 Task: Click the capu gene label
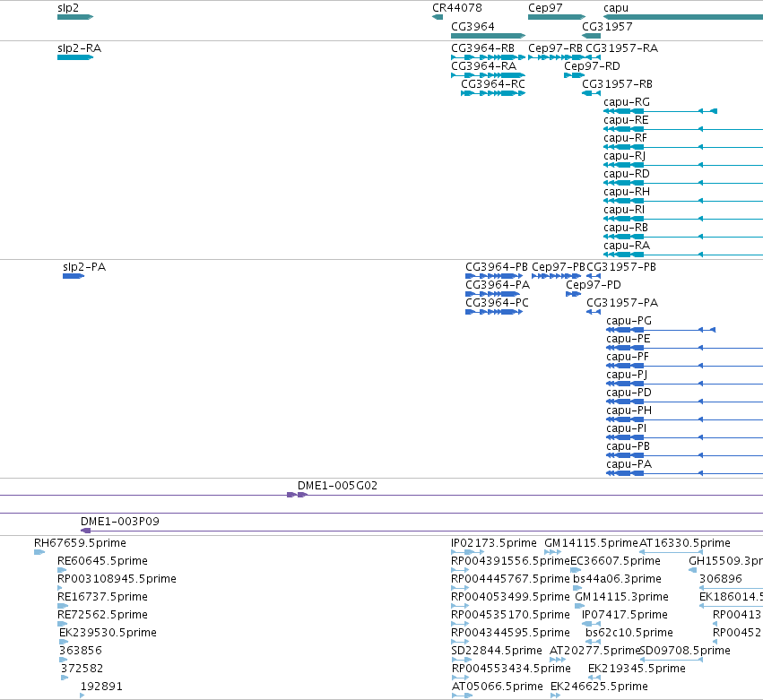coord(616,8)
